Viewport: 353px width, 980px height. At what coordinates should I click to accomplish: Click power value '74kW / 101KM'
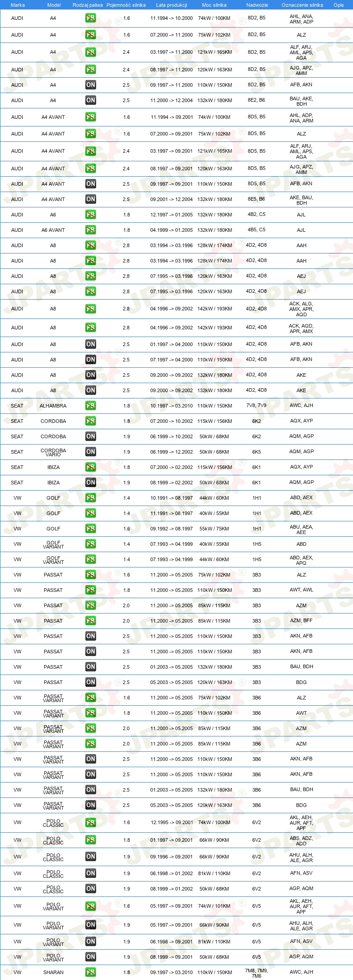pyautogui.click(x=214, y=906)
